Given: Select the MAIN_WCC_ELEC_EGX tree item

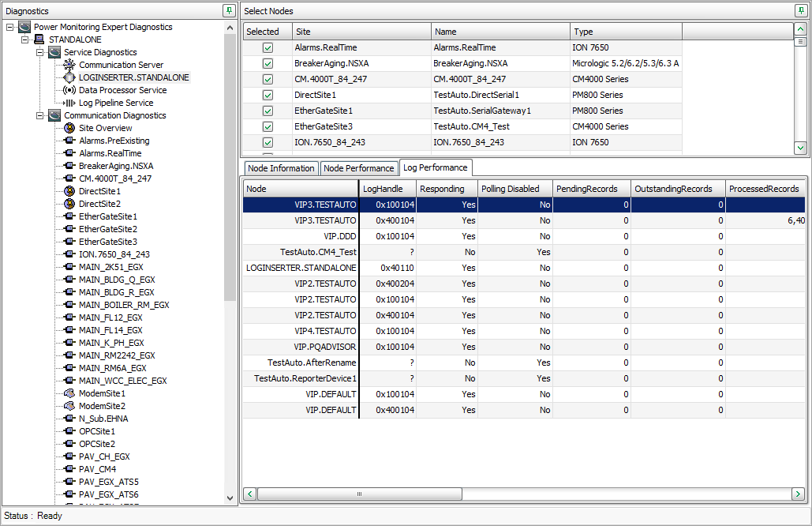Looking at the screenshot, I should (123, 381).
